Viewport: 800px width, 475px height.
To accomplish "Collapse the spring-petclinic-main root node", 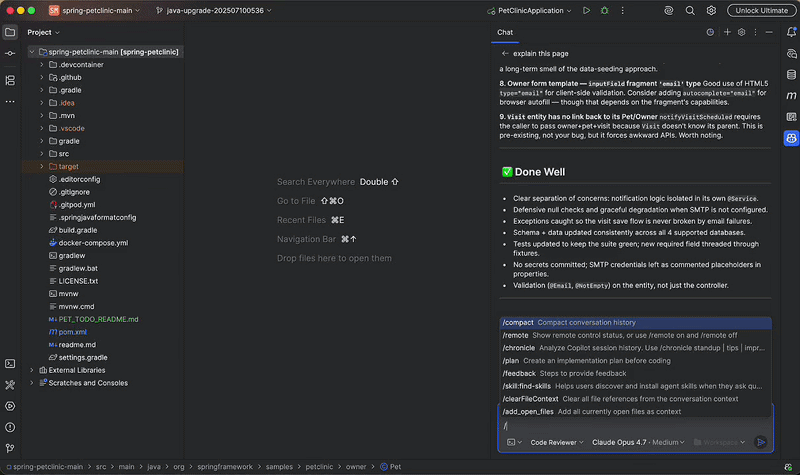I will click(32, 52).
